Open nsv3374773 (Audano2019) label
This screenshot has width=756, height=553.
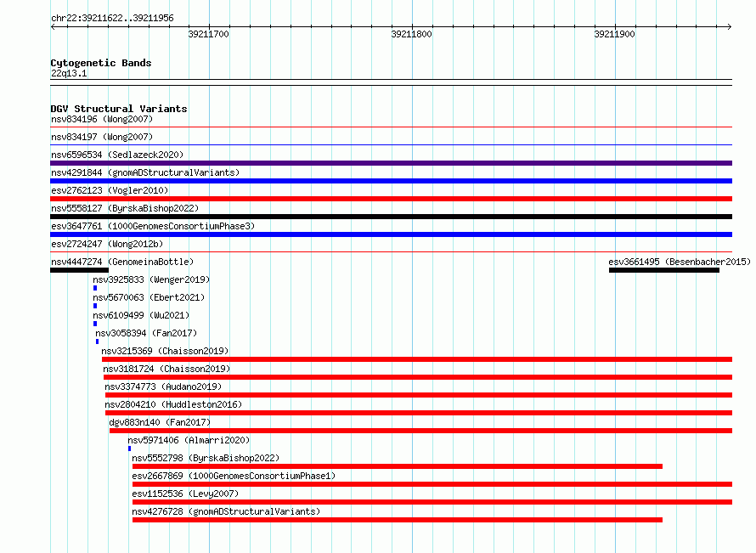[163, 387]
